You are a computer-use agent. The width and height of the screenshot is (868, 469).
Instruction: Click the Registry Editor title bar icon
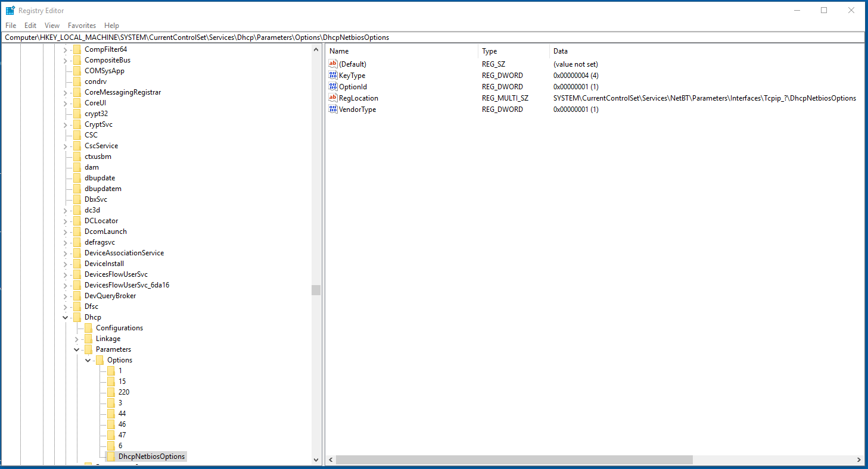click(x=10, y=11)
